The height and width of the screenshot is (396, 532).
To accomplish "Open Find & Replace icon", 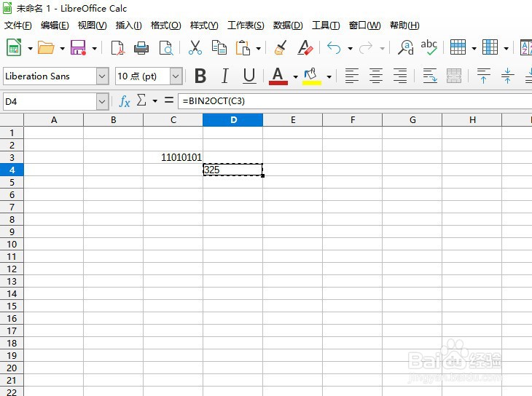I will [x=406, y=48].
